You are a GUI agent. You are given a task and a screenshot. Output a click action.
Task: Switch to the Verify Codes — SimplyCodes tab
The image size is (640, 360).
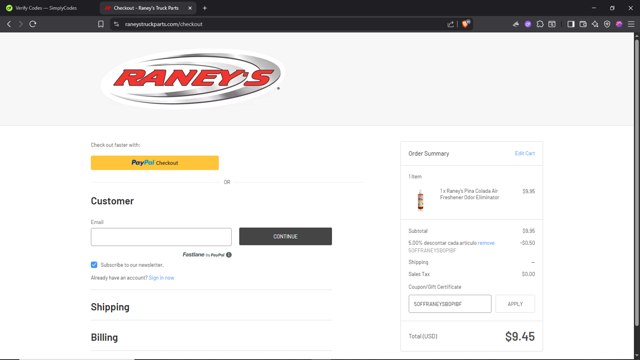(46, 8)
